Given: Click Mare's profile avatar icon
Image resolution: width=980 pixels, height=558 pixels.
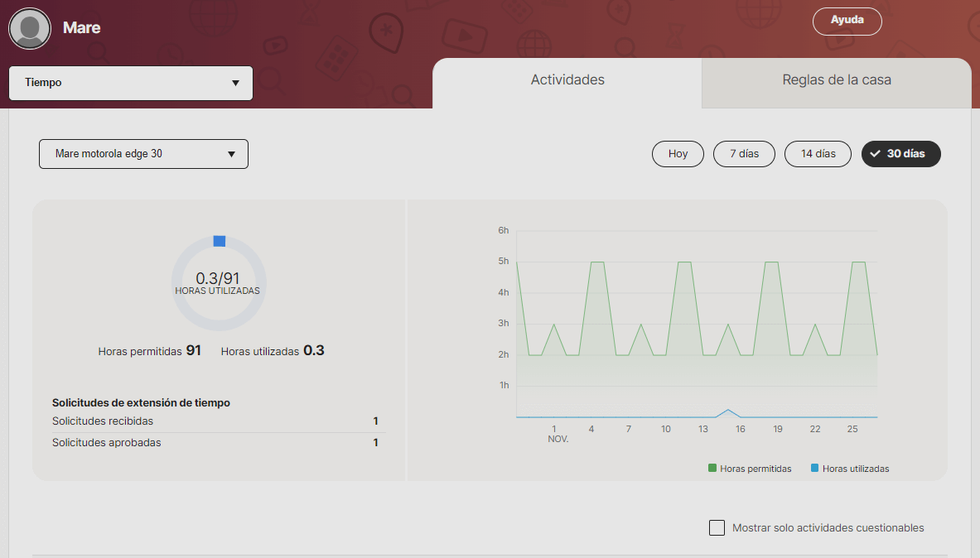Looking at the screenshot, I should (x=30, y=28).
